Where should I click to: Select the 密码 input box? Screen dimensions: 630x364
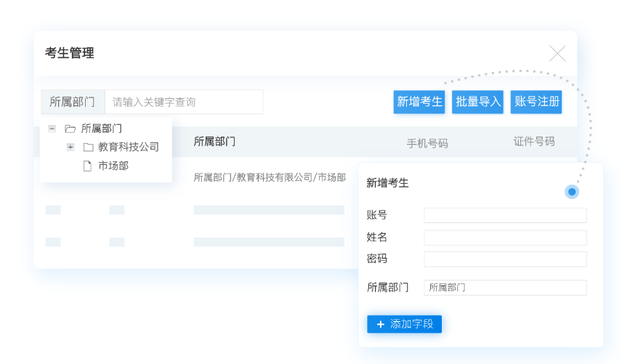click(x=505, y=259)
